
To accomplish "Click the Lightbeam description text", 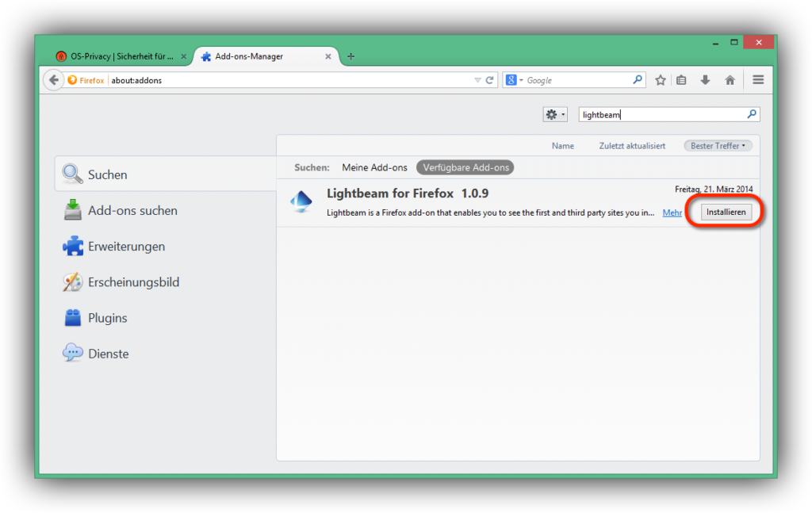I will click(490, 212).
